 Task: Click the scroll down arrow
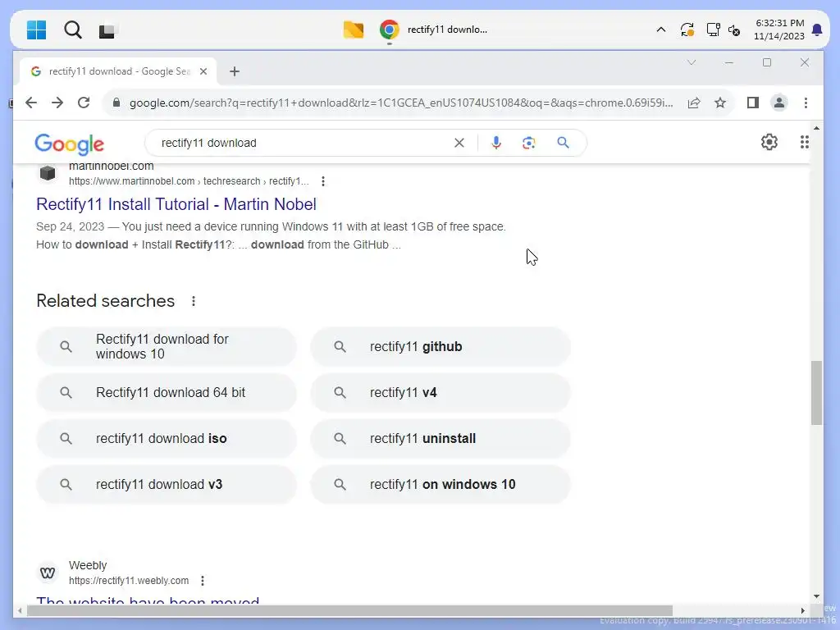click(816, 596)
